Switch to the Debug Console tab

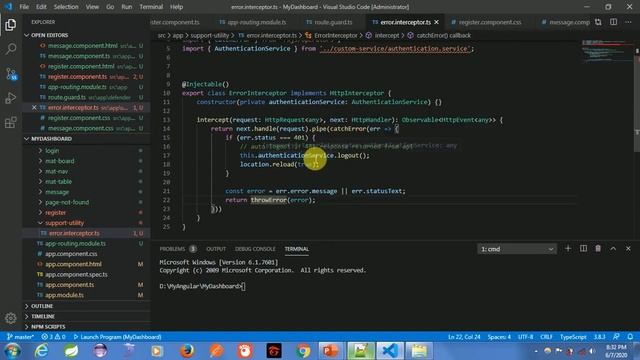click(255, 249)
